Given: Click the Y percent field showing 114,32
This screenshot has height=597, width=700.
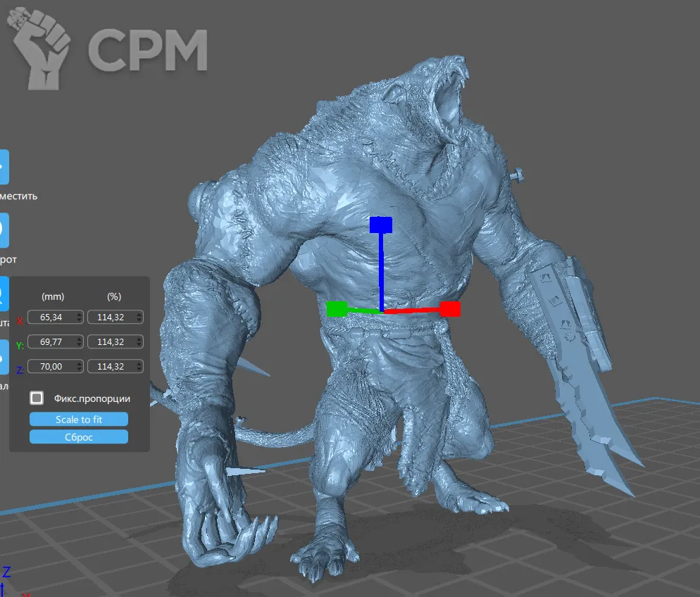Looking at the screenshot, I should pyautogui.click(x=111, y=342).
